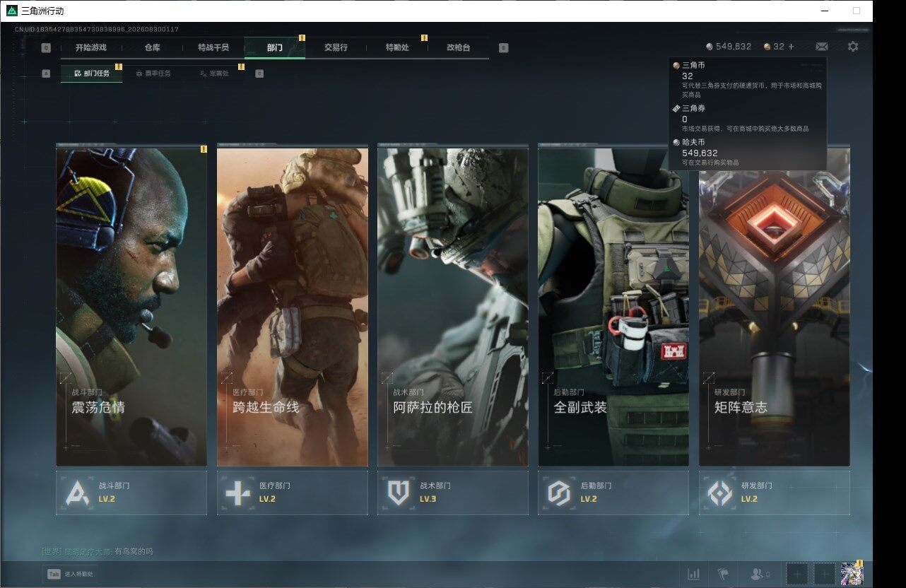906x588 pixels.
Task: Click the 三角券 heading in tooltip
Action: click(693, 108)
